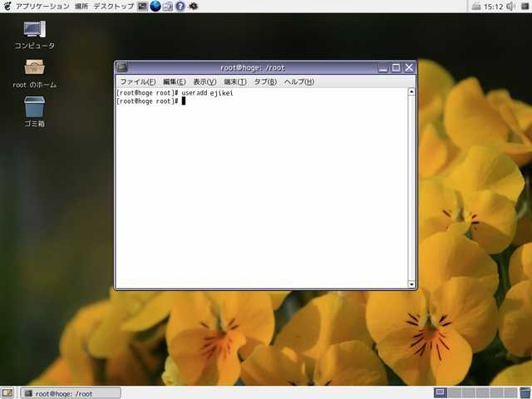The height and width of the screenshot is (399, 532).
Task: Open the 編集(E) menu in terminal
Action: click(175, 81)
